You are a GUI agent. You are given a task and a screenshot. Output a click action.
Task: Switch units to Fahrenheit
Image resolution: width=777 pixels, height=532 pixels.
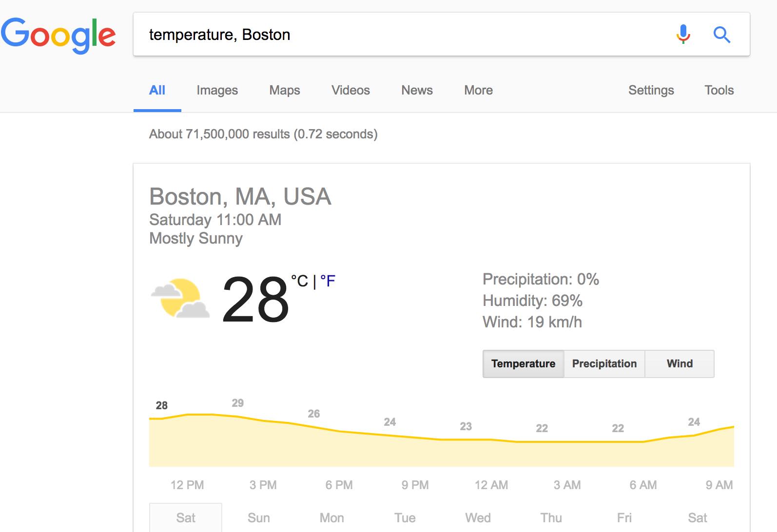coord(328,281)
